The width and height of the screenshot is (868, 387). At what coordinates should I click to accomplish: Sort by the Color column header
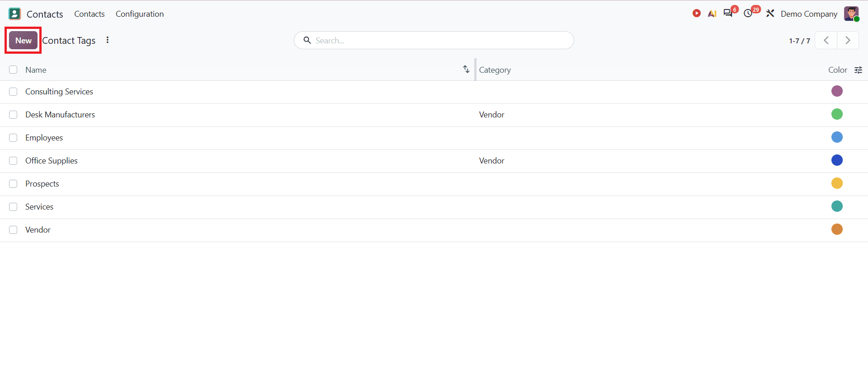click(x=837, y=70)
